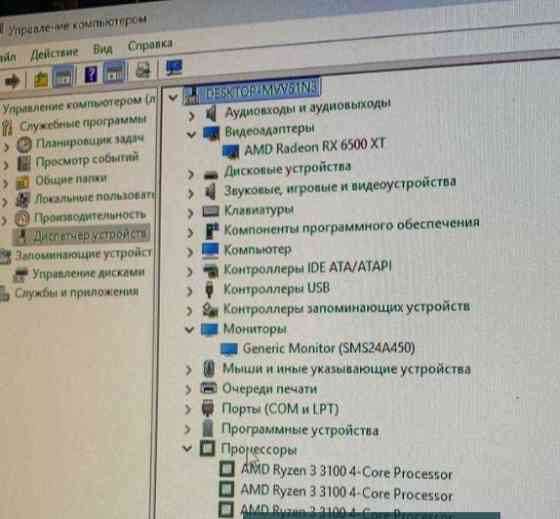The height and width of the screenshot is (519, 560).
Task: Select the second AMD Ryzen 3 3100 processor
Action: (x=346, y=493)
